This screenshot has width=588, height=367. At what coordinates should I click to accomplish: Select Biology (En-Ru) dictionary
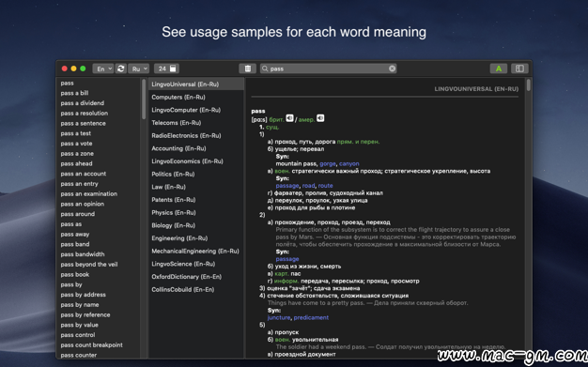(196, 225)
